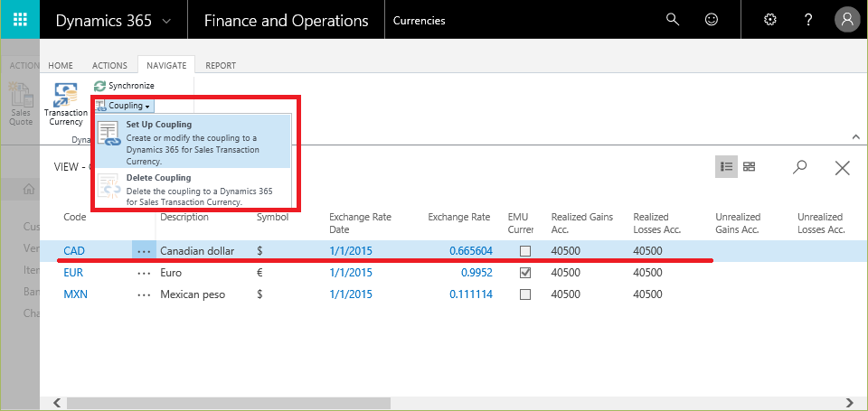Screen dimensions: 868x411
Task: Toggle EMU Currency checkbox for CAD
Action: 525,251
